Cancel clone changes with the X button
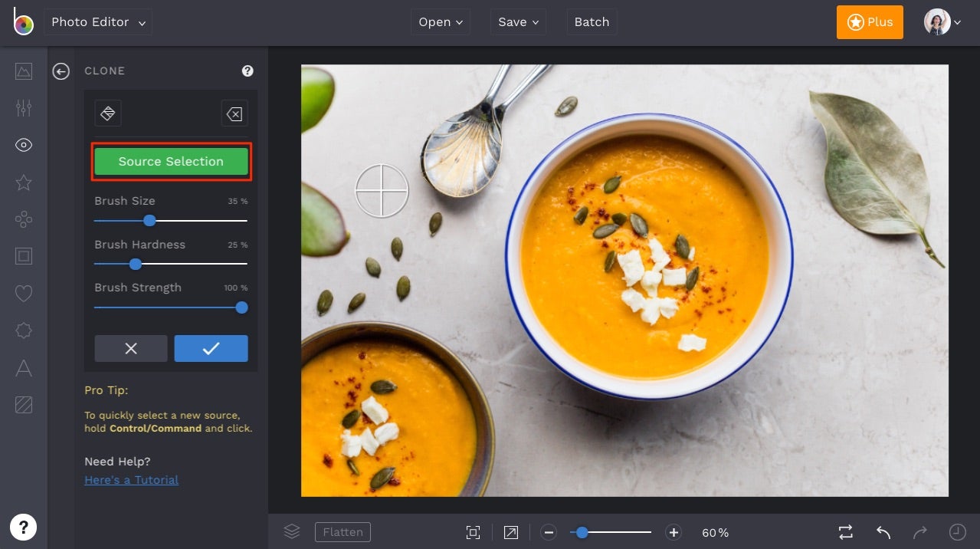Screen dimensions: 980x549 (131, 348)
